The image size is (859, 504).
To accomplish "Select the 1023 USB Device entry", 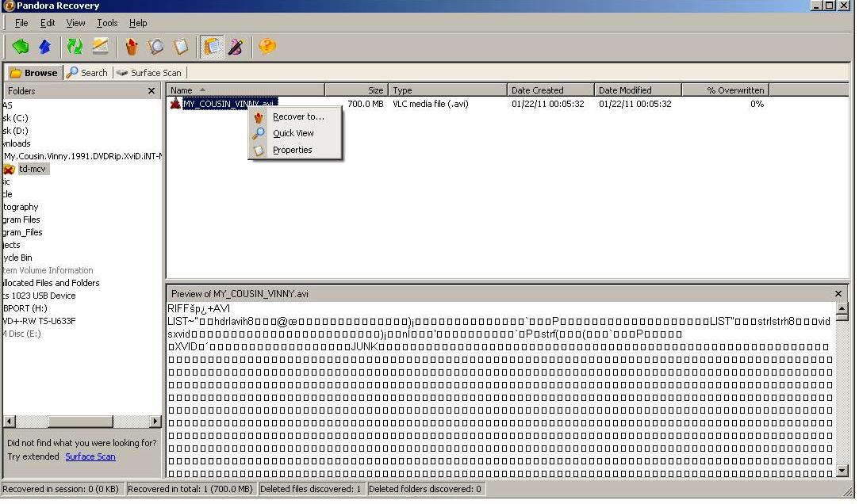I will tap(39, 295).
